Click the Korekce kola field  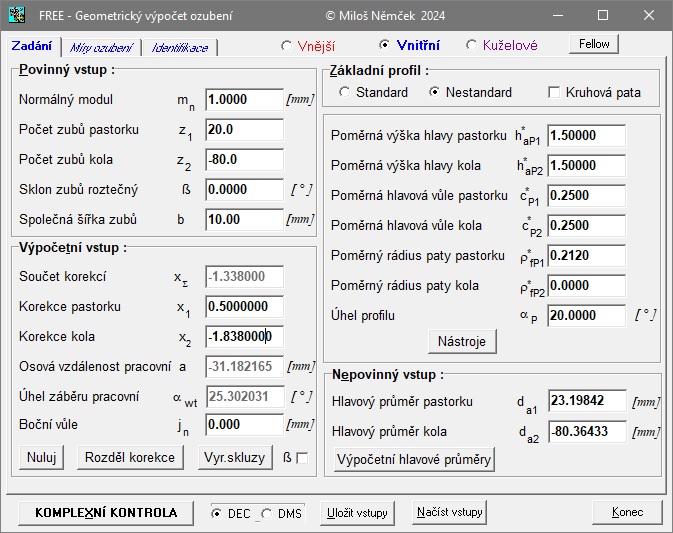pos(244,336)
